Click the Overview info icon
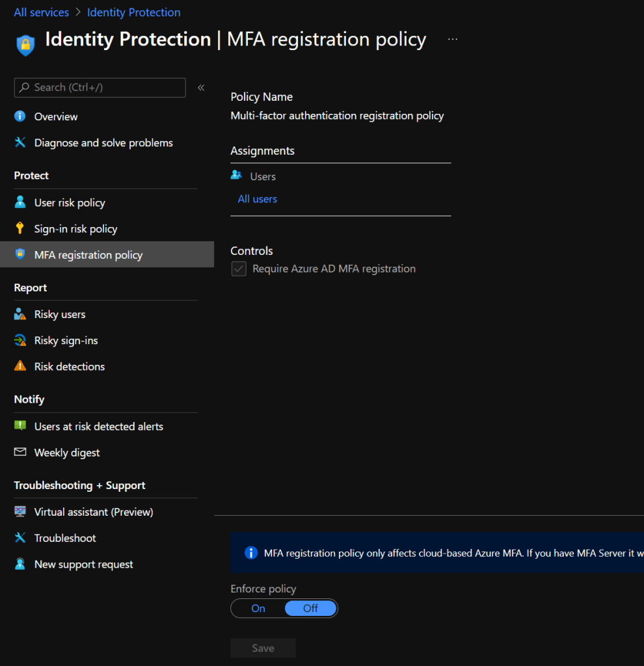This screenshot has width=644, height=666. [x=20, y=116]
